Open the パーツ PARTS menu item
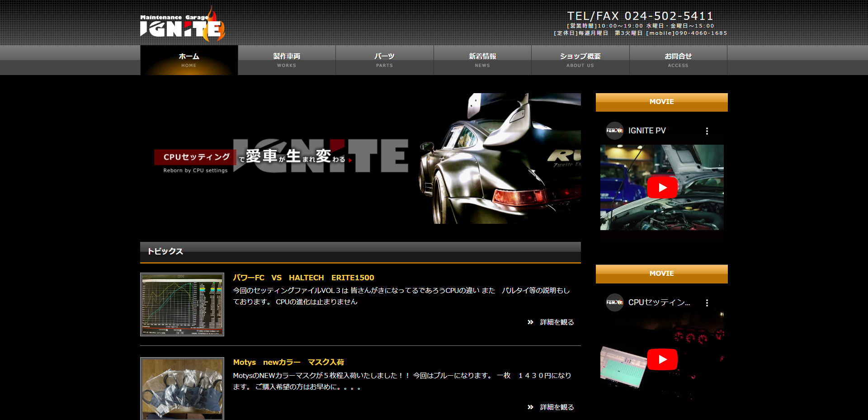The width and height of the screenshot is (868, 420). 384,60
